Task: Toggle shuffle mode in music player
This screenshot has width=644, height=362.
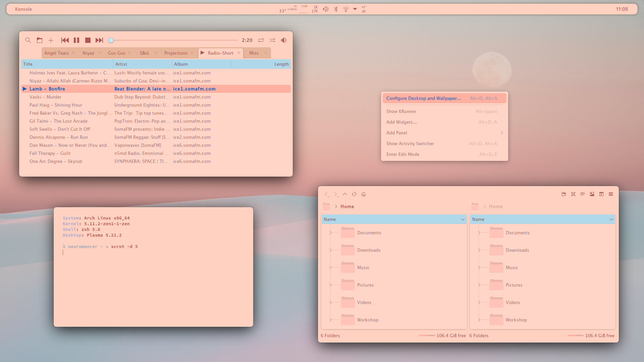Action: (x=272, y=40)
